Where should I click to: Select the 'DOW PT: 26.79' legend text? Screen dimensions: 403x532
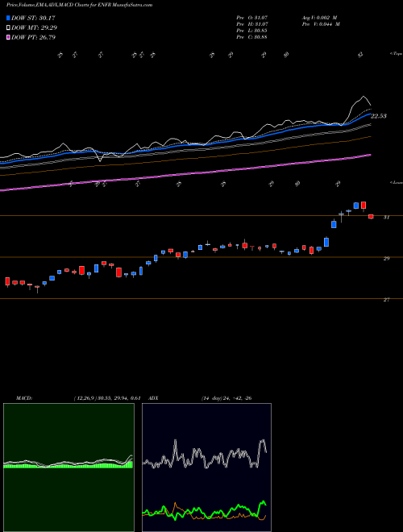pos(33,37)
